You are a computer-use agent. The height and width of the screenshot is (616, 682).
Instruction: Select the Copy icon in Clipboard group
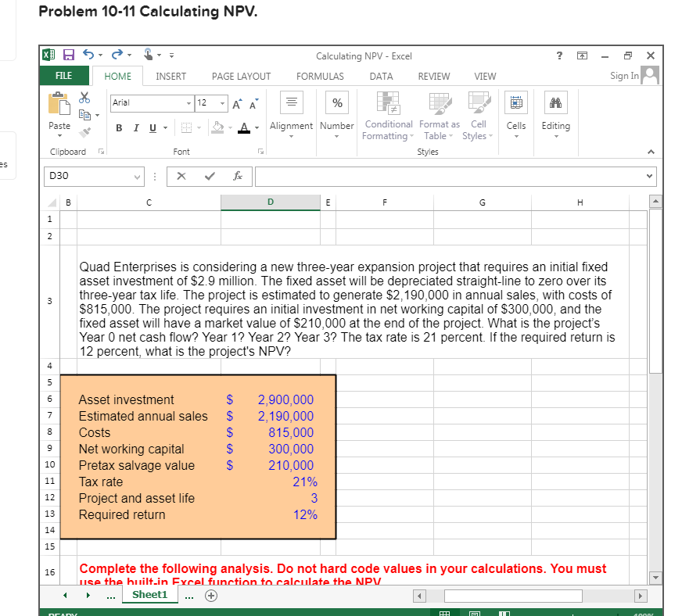click(x=86, y=113)
